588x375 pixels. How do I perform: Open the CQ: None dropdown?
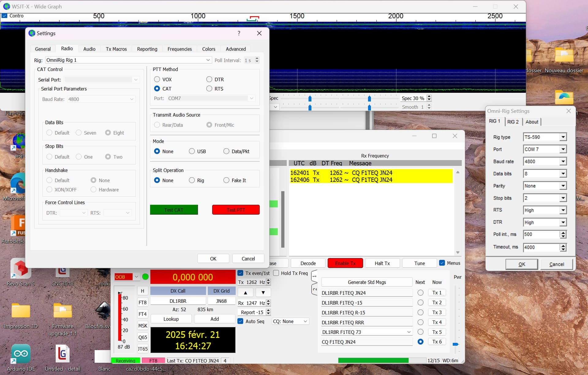(290, 321)
